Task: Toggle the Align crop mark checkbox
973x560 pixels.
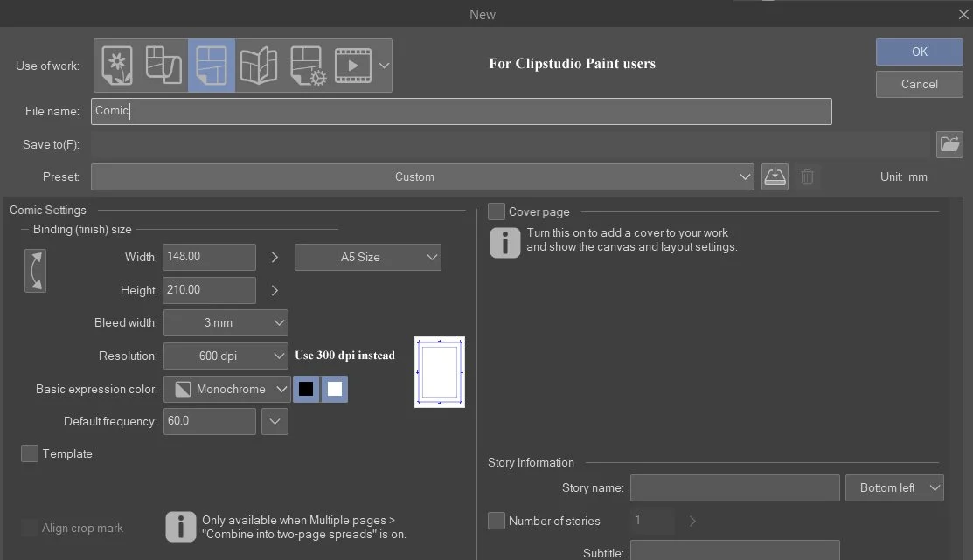Action: (x=30, y=528)
